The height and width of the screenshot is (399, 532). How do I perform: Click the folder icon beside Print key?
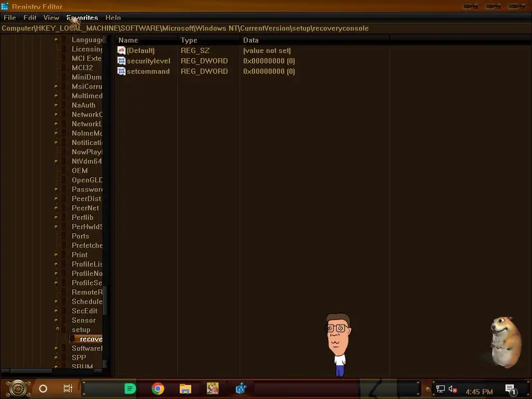tap(64, 255)
